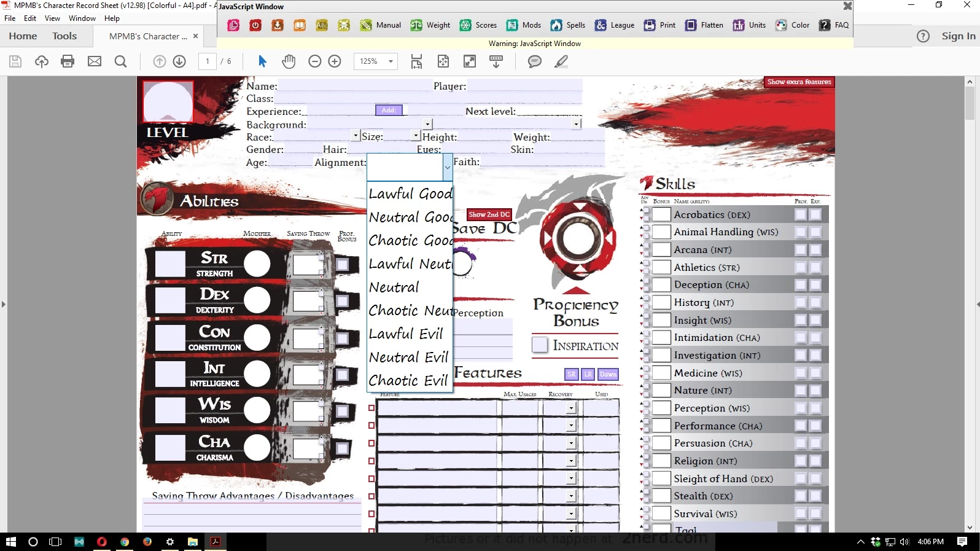Expand the left navigation pane arrow
980x551 pixels.
pyautogui.click(x=4, y=304)
